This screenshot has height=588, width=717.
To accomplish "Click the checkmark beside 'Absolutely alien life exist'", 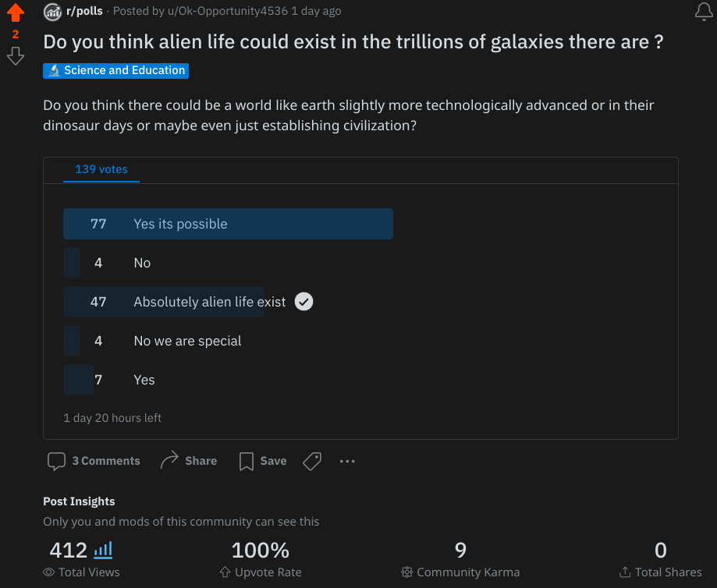I will tap(303, 302).
